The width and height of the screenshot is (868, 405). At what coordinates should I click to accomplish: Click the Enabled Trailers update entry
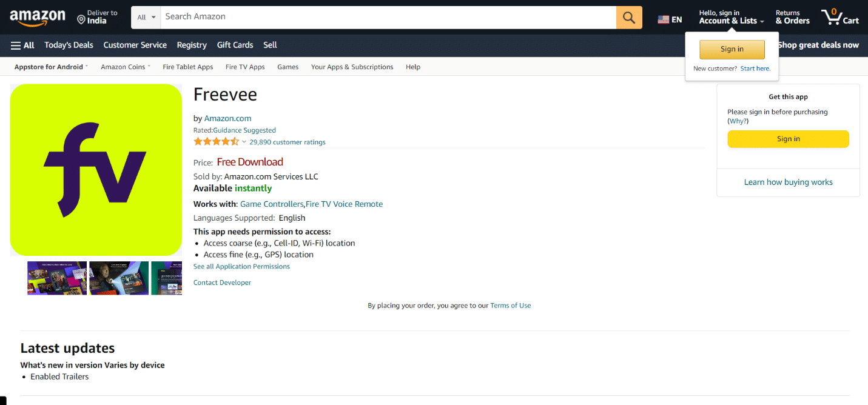tap(59, 377)
